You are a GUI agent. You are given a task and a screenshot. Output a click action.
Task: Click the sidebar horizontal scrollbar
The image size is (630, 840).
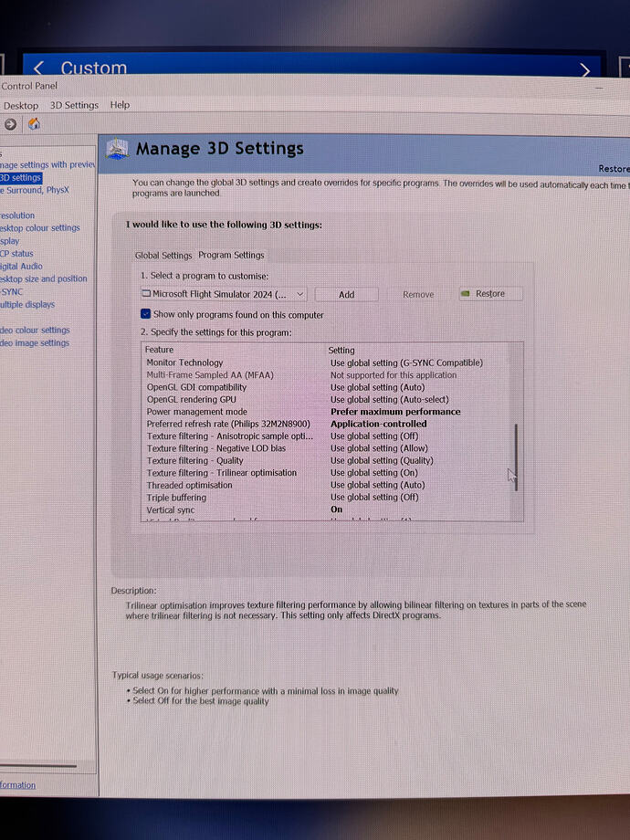pos(38,767)
